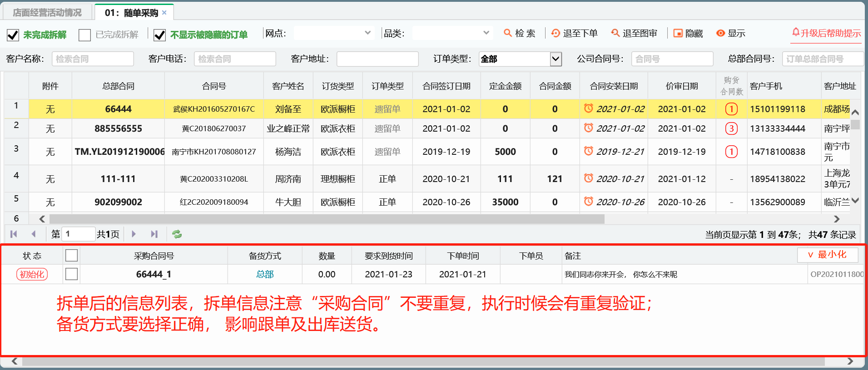Enable the 已完成拆解 checkbox
The image size is (868, 370).
(x=84, y=35)
